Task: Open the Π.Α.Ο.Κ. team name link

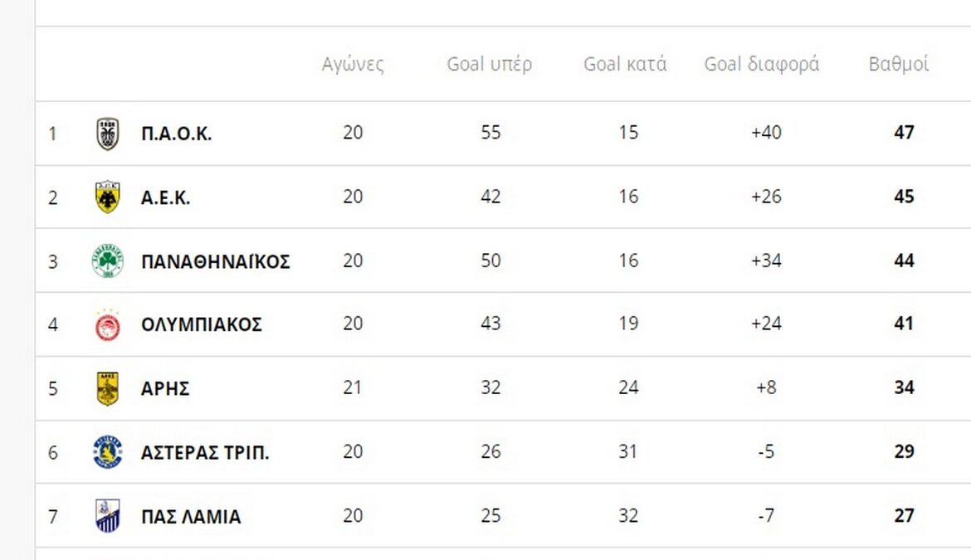Action: coord(177,134)
